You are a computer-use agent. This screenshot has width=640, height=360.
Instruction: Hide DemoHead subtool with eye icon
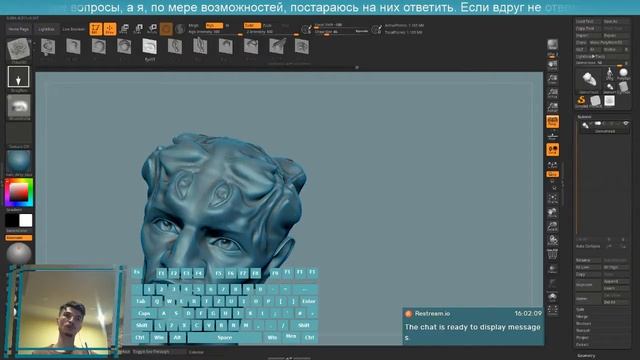pyautogui.click(x=626, y=124)
